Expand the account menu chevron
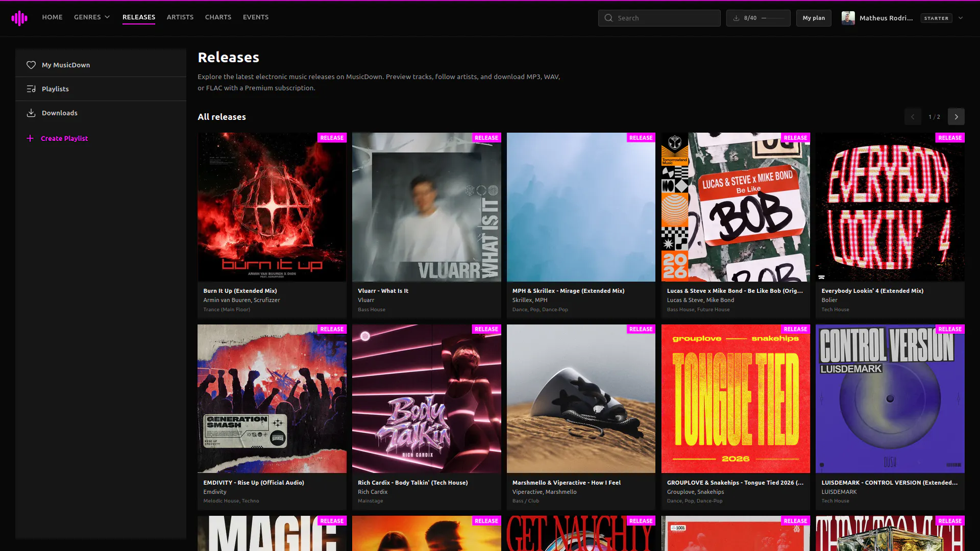 961,18
